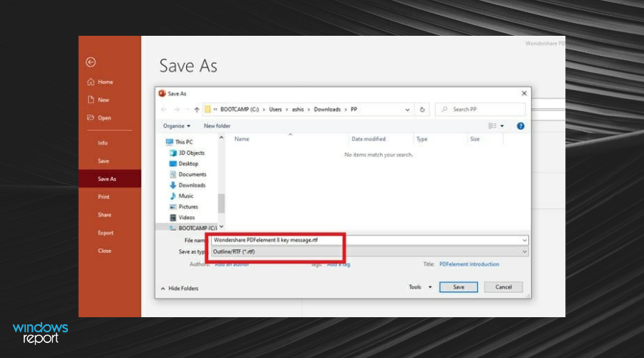Open the Save as type dropdown
This screenshot has height=358, width=644.
point(369,251)
